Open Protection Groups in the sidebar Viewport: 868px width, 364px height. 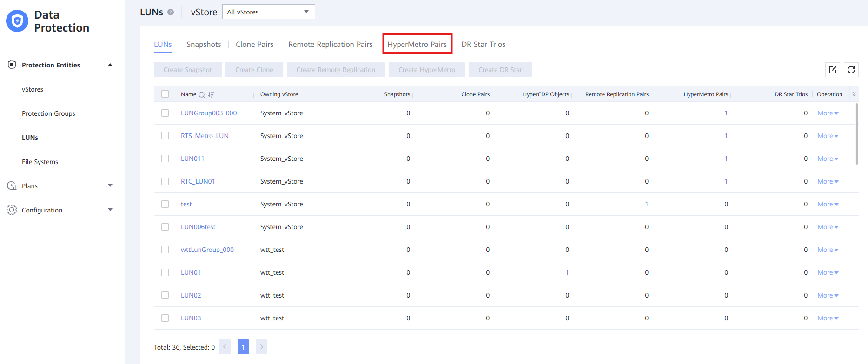tap(48, 113)
